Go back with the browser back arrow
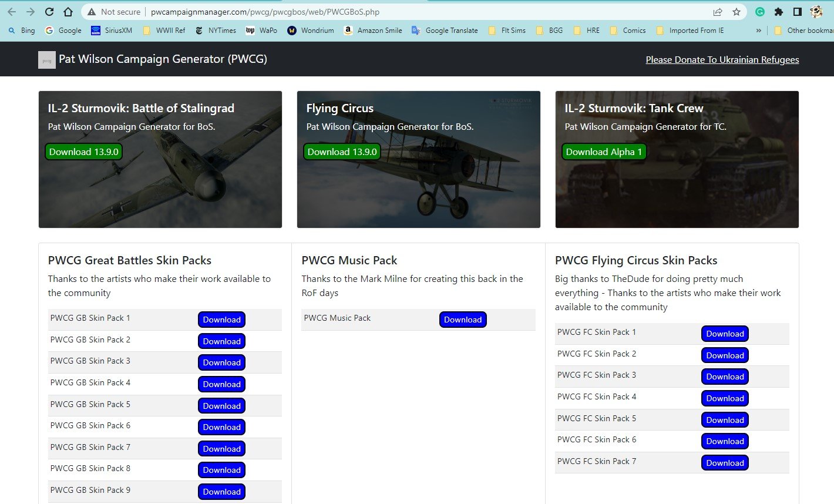This screenshot has height=504, width=834. 12,12
